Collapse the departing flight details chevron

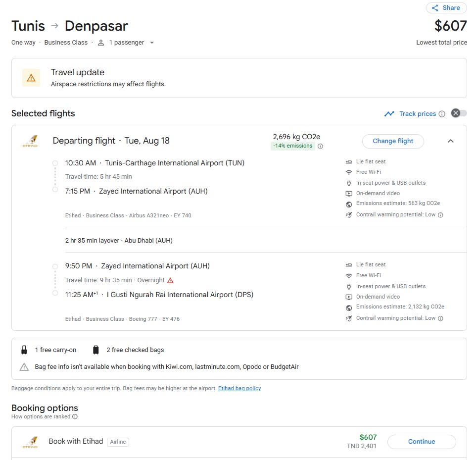point(450,141)
